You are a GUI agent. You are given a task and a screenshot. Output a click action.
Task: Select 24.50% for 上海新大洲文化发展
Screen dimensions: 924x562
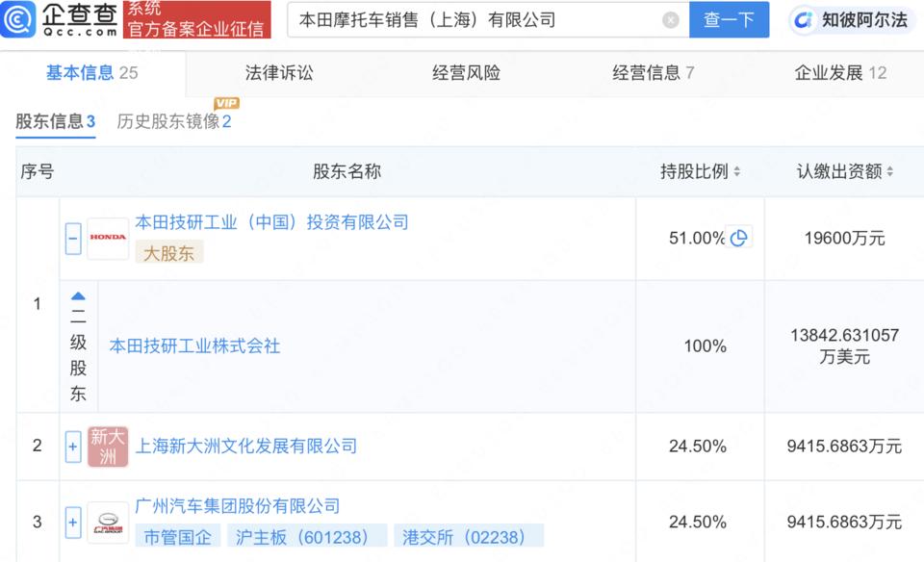click(x=697, y=446)
